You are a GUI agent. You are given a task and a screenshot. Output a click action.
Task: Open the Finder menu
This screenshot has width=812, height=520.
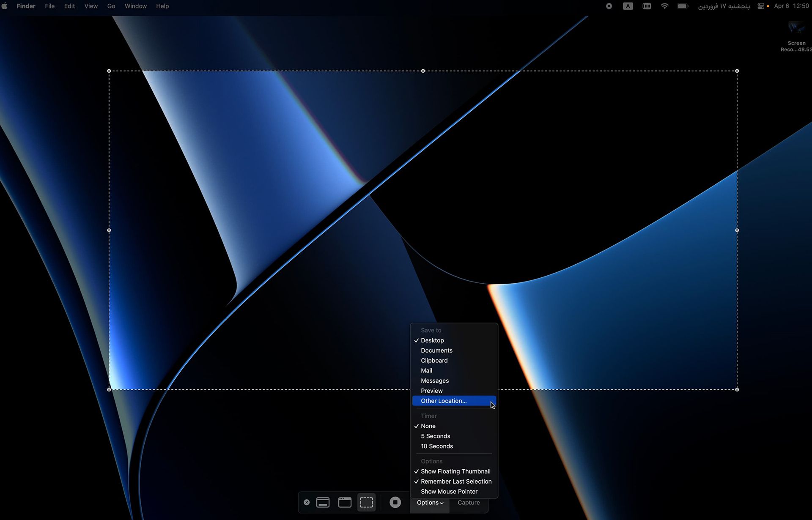26,6
